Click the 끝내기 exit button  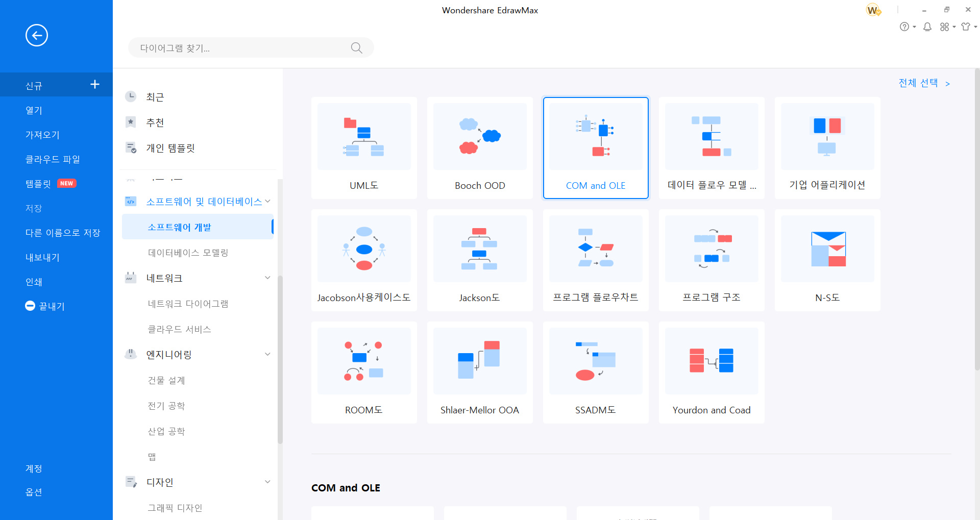[x=45, y=306]
